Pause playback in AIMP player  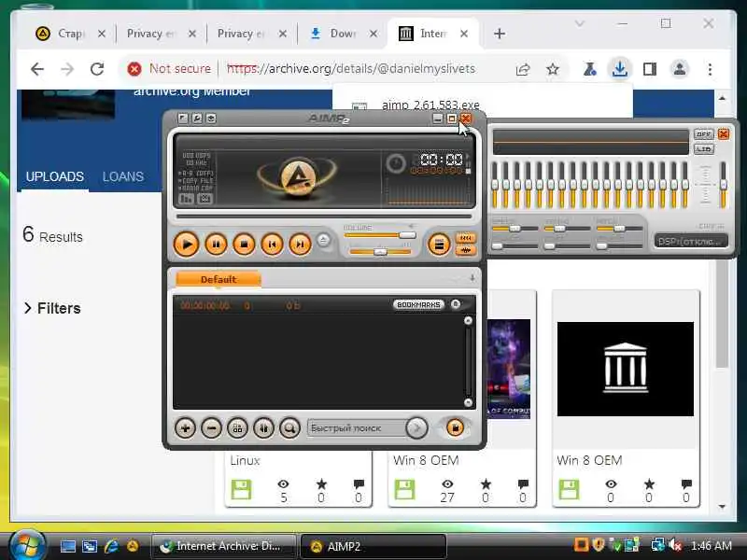click(x=216, y=245)
